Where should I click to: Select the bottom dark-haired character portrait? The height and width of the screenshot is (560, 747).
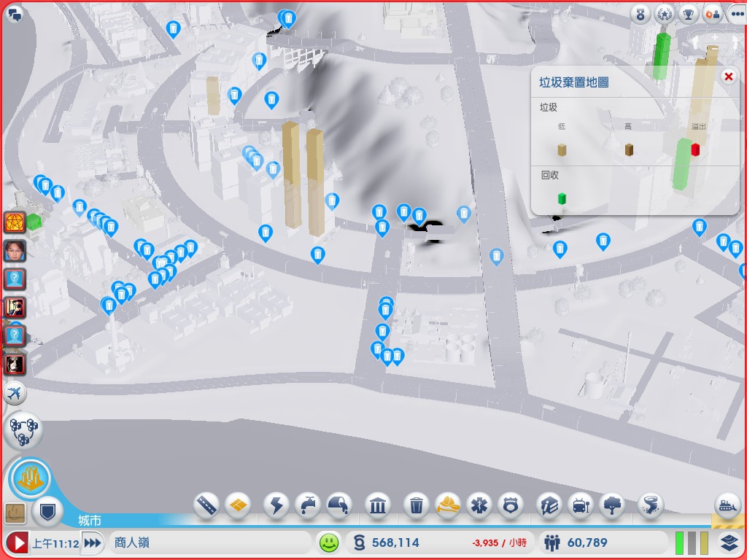pos(15,365)
